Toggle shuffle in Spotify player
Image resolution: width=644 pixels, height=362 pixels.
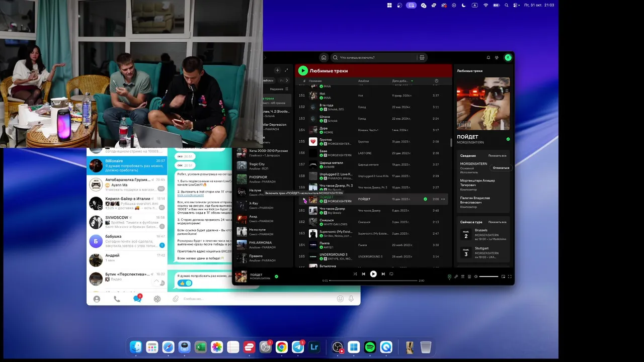coord(355,274)
